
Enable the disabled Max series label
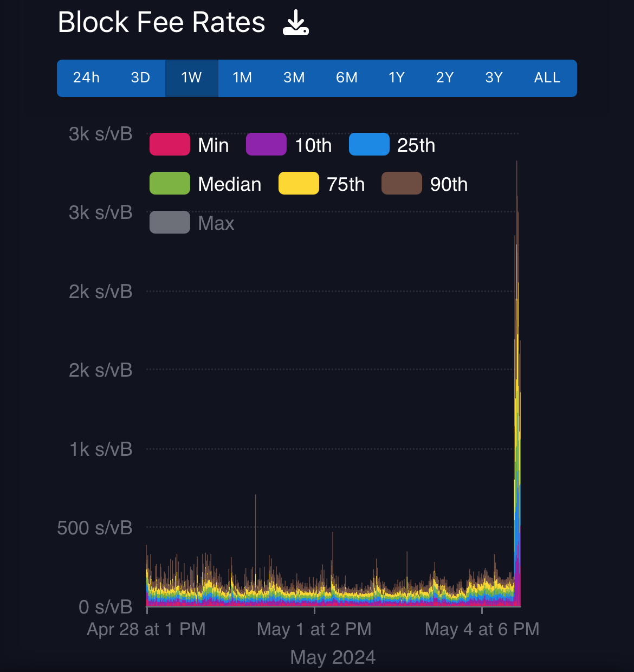(216, 223)
